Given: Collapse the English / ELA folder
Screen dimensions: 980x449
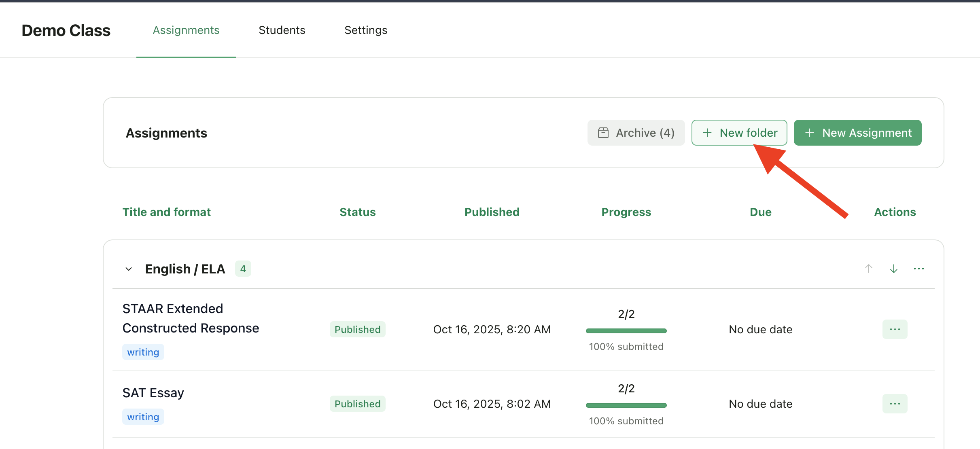Looking at the screenshot, I should click(x=128, y=269).
